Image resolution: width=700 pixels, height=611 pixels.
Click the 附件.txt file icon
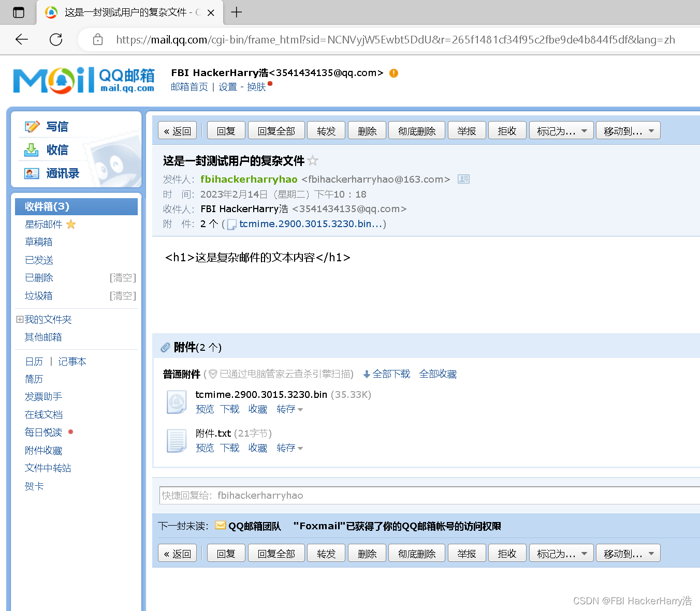click(177, 441)
